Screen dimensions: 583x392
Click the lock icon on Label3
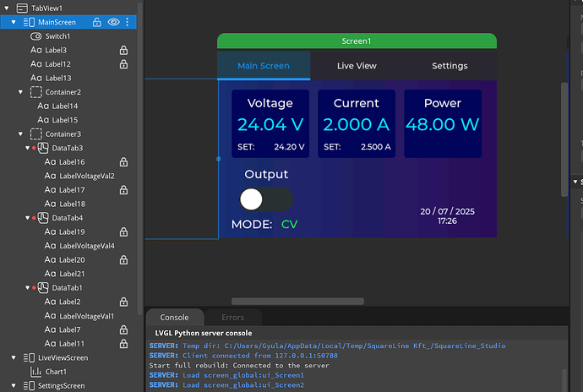point(124,50)
